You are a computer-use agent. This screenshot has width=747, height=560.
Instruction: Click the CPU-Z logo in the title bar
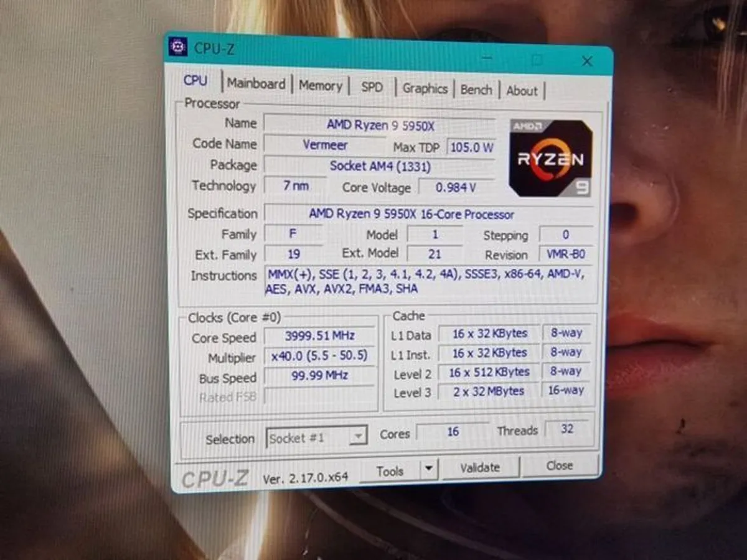click(177, 47)
